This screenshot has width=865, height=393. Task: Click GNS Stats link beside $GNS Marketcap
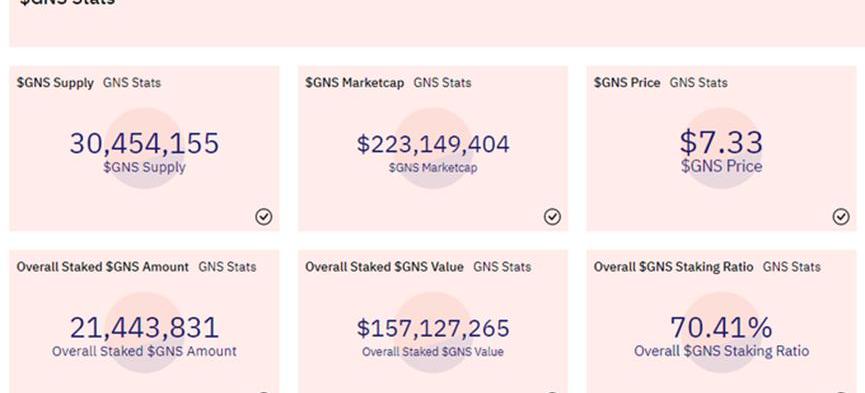(442, 83)
